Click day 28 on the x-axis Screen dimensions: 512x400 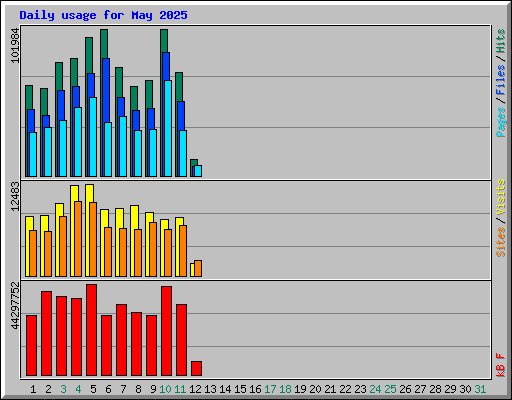tap(435, 389)
